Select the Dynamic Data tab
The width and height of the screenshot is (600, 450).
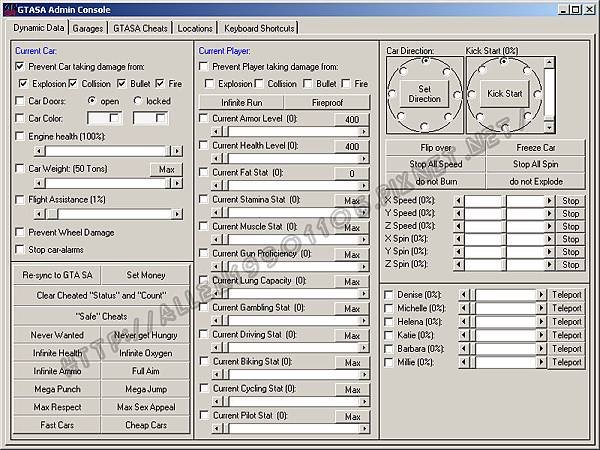(38, 28)
